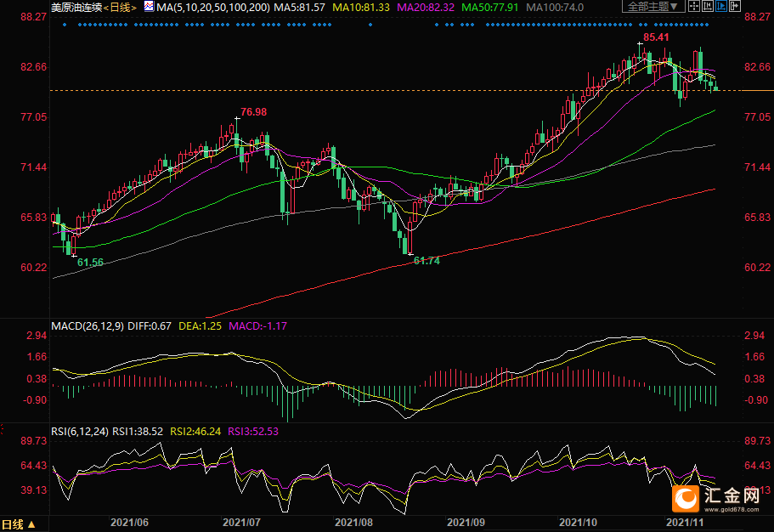Click the 85.41 high price marker
The height and width of the screenshot is (532, 774).
pos(655,38)
